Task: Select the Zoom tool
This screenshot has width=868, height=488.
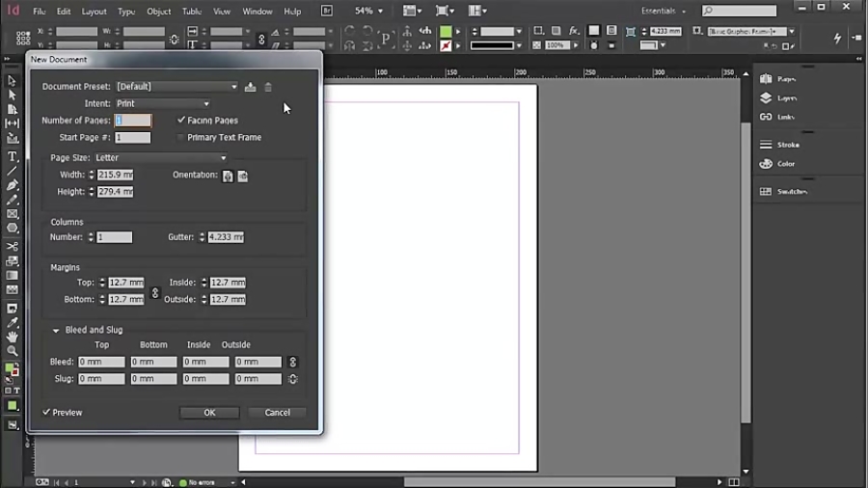Action: 12,351
